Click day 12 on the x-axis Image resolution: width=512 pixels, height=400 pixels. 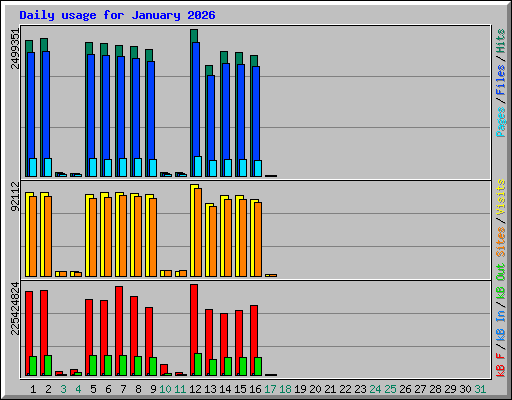pyautogui.click(x=195, y=389)
